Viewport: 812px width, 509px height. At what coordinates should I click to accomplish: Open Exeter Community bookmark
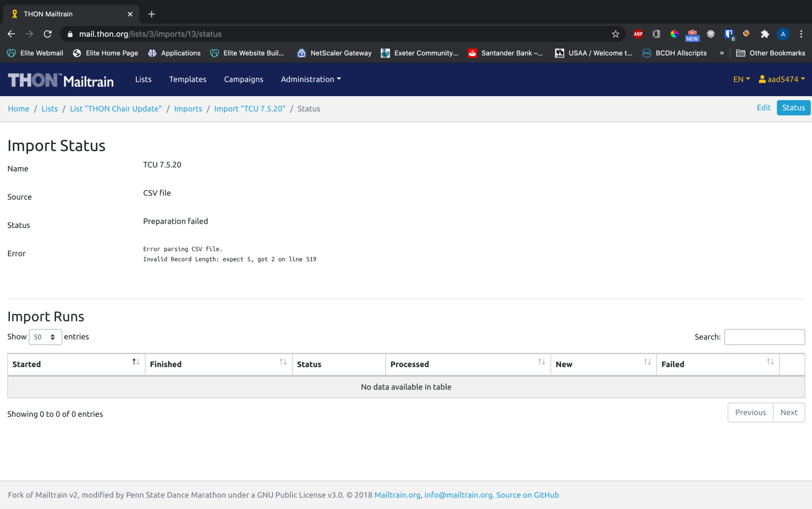[420, 53]
